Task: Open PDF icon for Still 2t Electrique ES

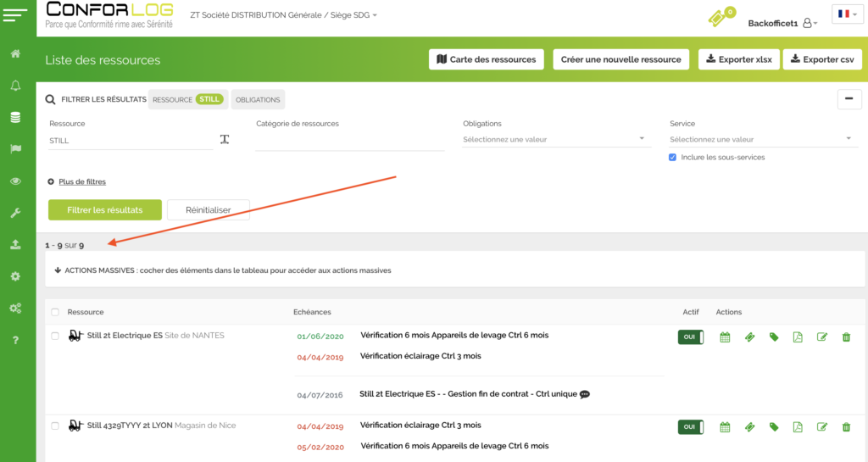Action: point(798,337)
